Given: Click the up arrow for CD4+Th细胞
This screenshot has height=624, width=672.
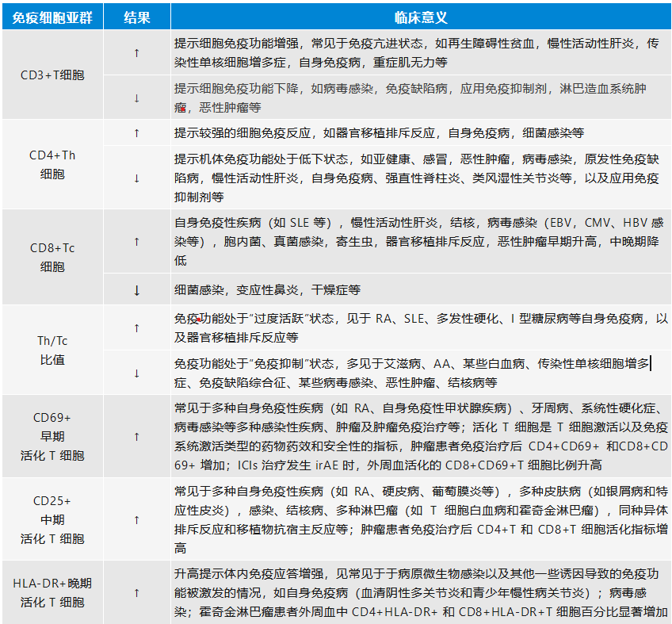Looking at the screenshot, I should pos(136,132).
